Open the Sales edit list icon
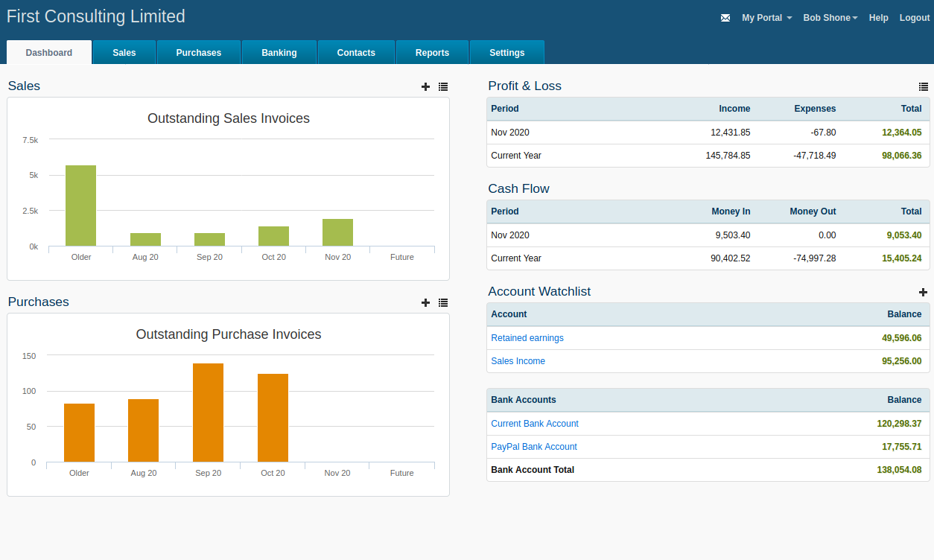Screen dimensions: 934x560 443,86
